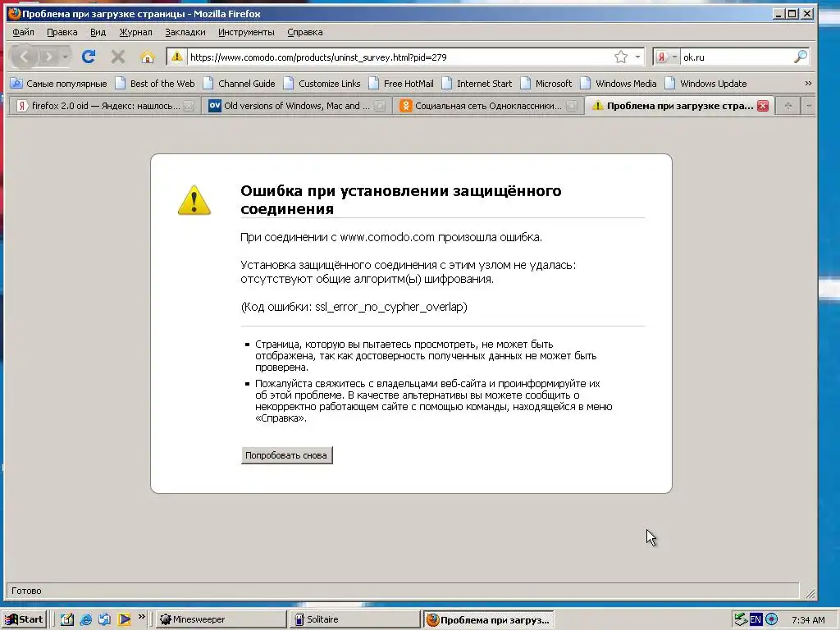Screen dimensions: 840x630
Task: Click the warning site identity icon in address bar
Action: (x=177, y=57)
